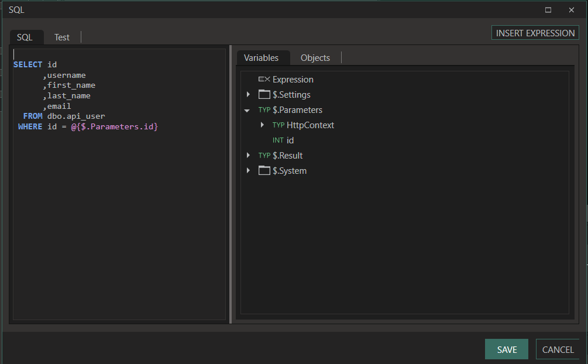Click the Expression EX icon
588x364 pixels.
pyautogui.click(x=264, y=80)
